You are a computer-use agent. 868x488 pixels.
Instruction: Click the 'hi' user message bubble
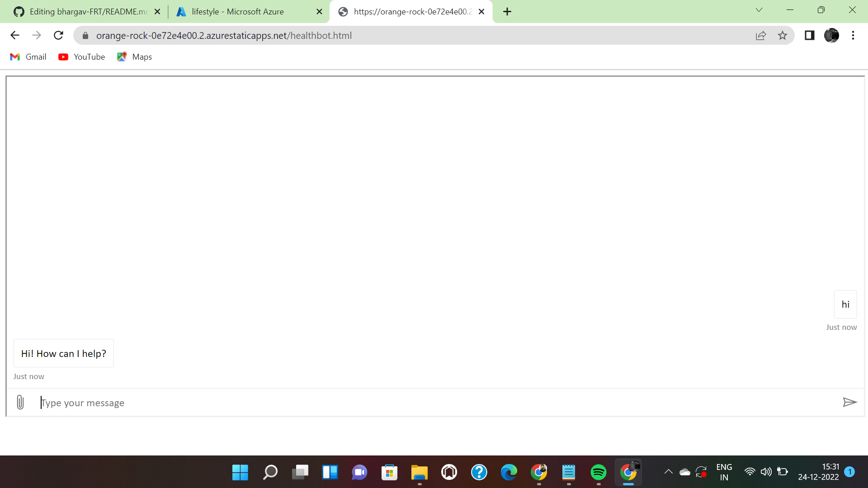(845, 305)
